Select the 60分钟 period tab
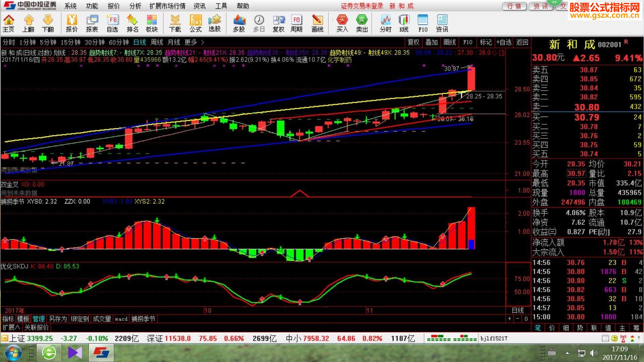This screenshot has width=644, height=362. (119, 42)
